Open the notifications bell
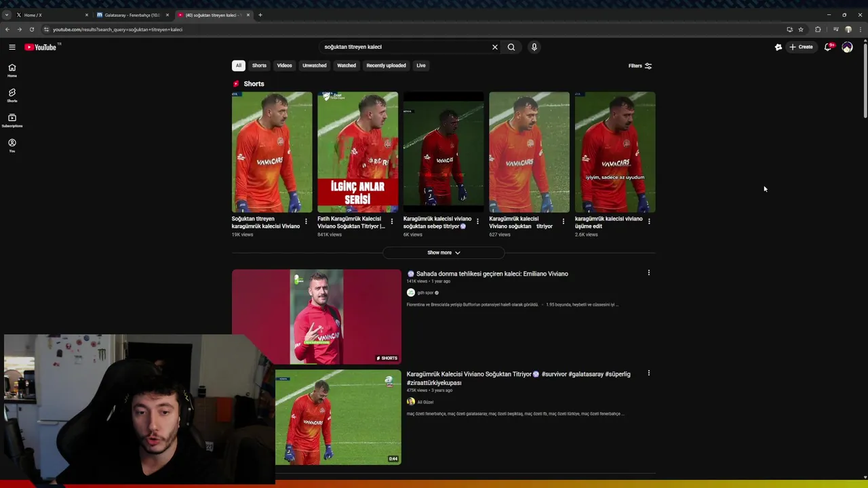The height and width of the screenshot is (488, 868). (x=828, y=47)
